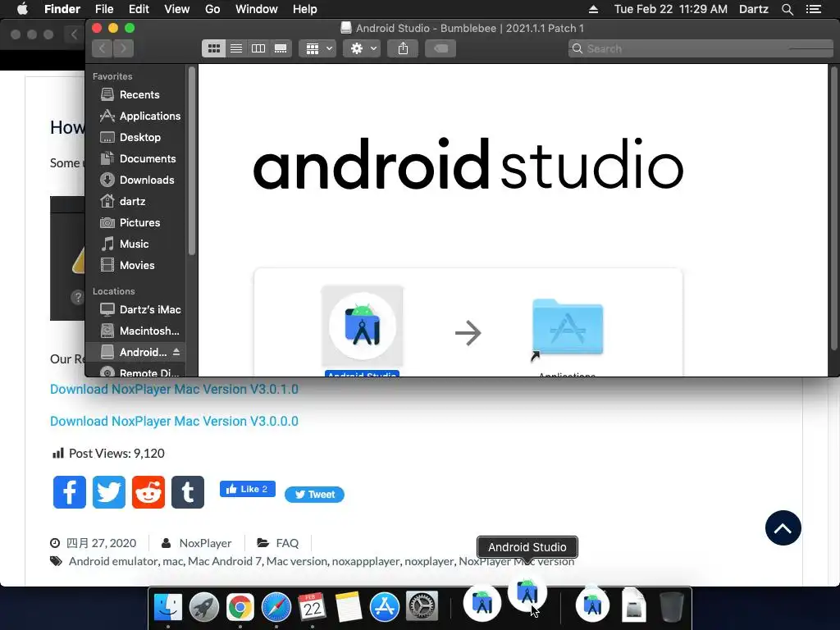Share the post on Tumblr
This screenshot has height=630, width=840.
pyautogui.click(x=188, y=492)
